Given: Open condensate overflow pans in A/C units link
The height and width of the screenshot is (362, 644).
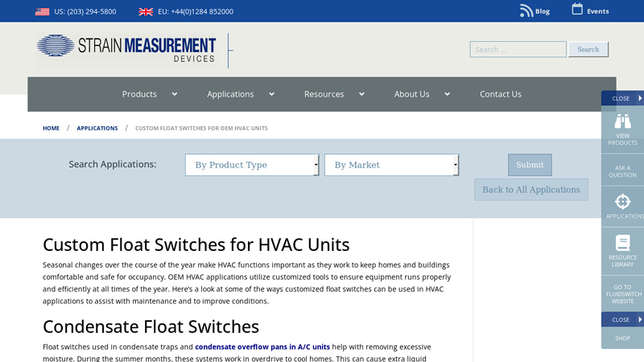Looking at the screenshot, I should pos(262,347).
